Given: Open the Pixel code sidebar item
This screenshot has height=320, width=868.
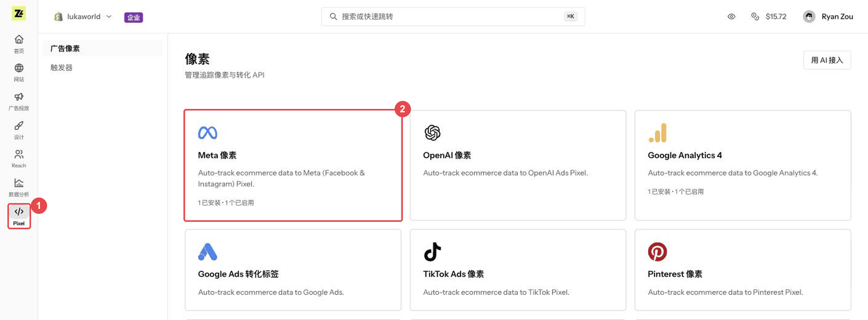Looking at the screenshot, I should click(19, 216).
